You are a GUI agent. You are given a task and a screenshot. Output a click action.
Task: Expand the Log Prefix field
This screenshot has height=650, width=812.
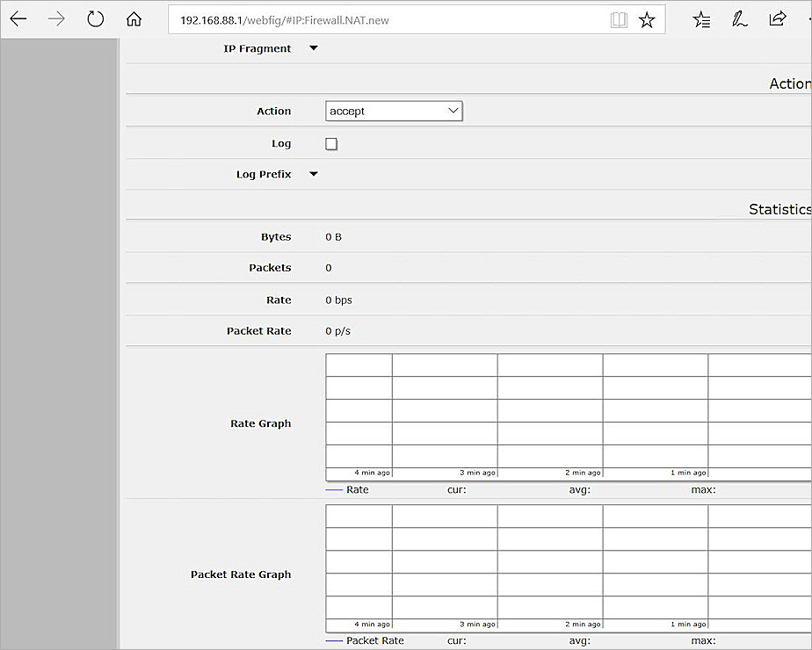(x=313, y=174)
